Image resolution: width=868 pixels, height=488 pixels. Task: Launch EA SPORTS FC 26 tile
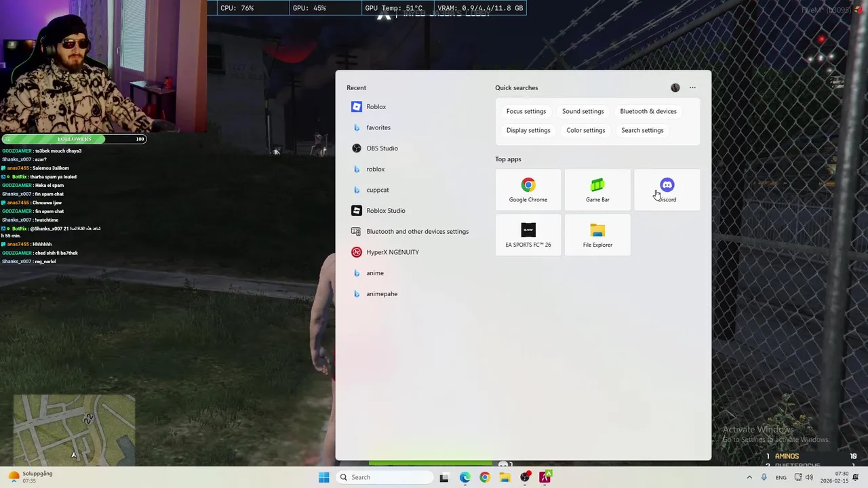(x=528, y=235)
